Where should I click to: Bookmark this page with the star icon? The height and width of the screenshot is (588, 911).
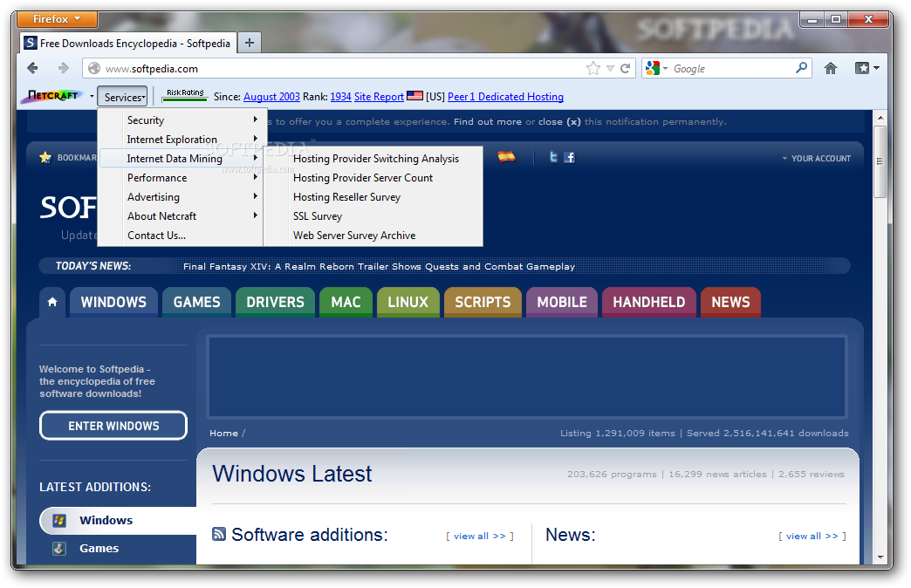593,69
